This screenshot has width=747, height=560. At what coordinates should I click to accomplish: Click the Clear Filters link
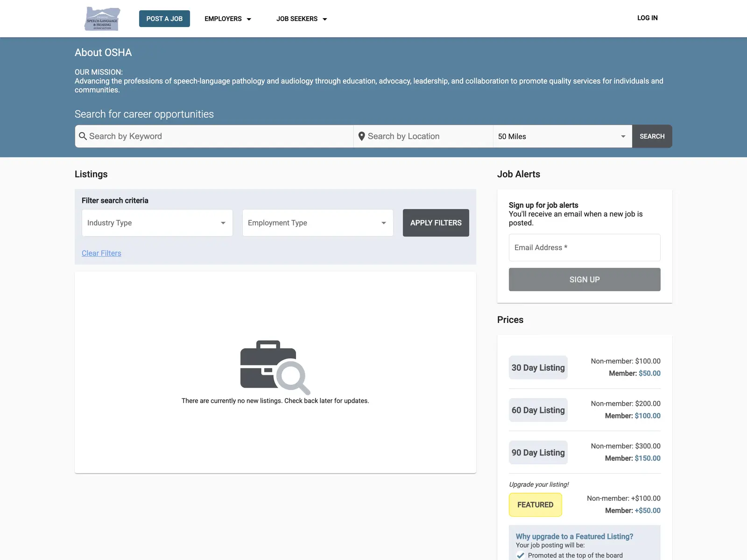(101, 253)
